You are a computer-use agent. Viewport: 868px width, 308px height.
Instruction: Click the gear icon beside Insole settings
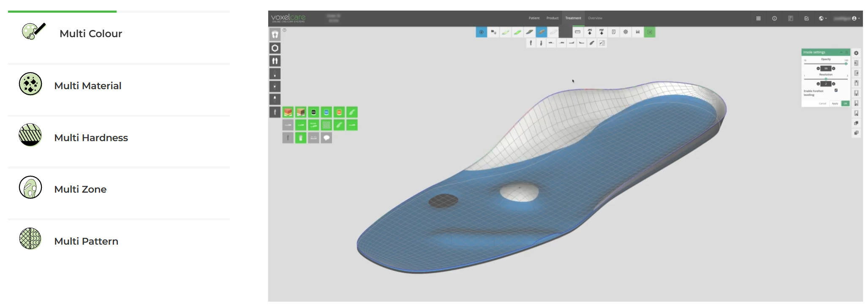(856, 53)
